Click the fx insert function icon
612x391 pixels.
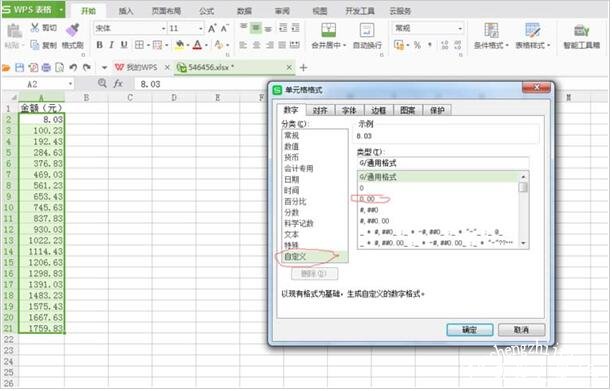click(x=118, y=84)
